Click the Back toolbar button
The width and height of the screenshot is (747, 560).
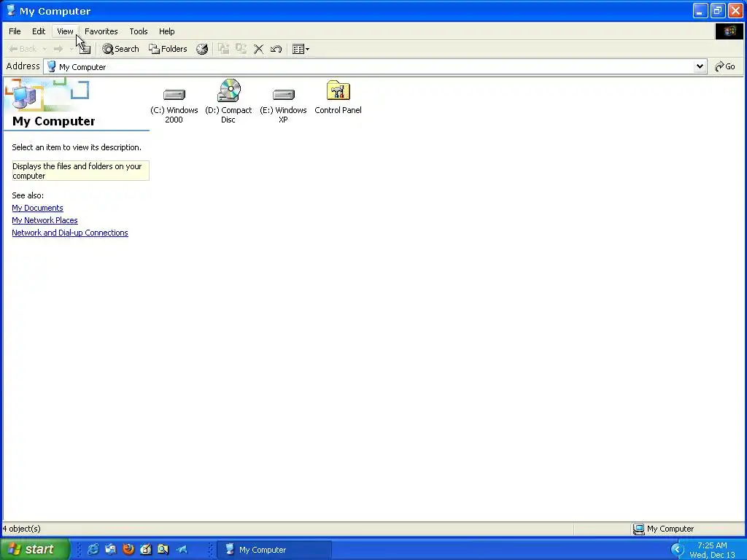point(23,49)
